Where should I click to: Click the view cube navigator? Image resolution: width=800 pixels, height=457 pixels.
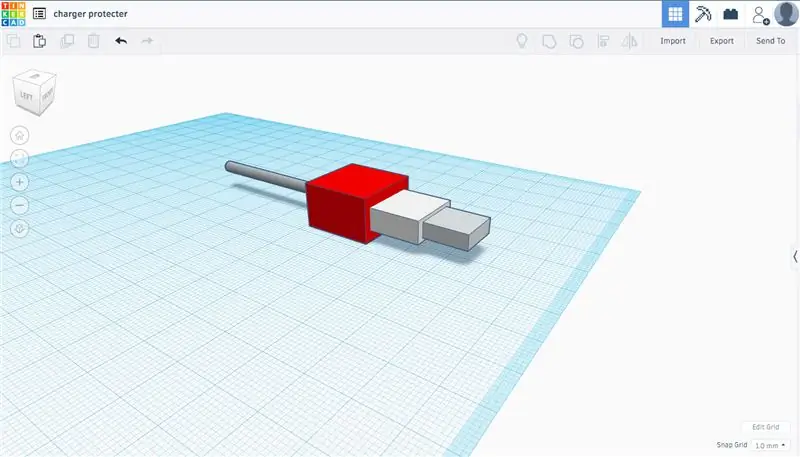pos(35,92)
